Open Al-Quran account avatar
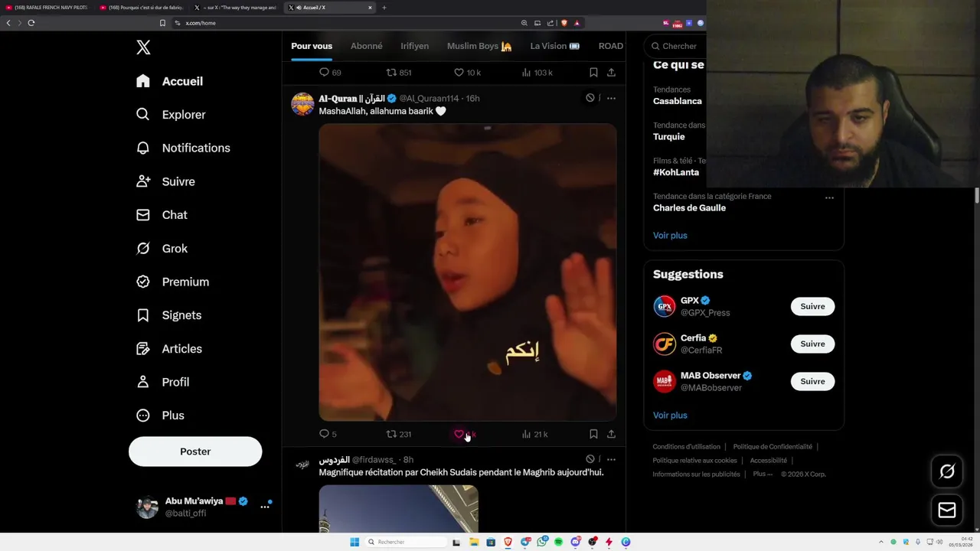The height and width of the screenshot is (551, 980). coord(302,104)
